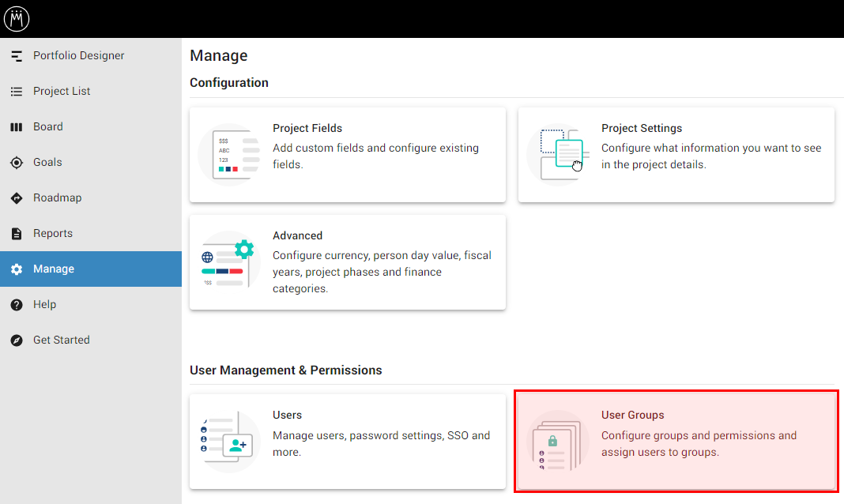Open Portfolio Designer from the sidebar

pyautogui.click(x=90, y=55)
